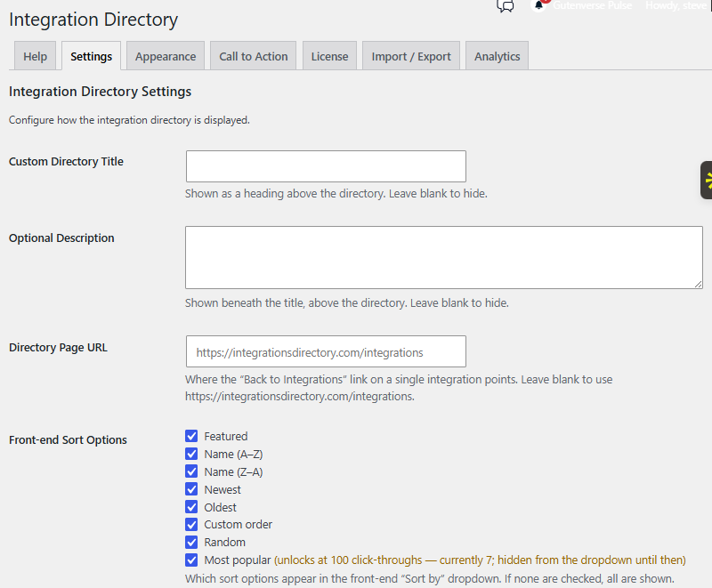Screen dimensions: 712x588
Task: View the Analytics tab
Action: [498, 56]
